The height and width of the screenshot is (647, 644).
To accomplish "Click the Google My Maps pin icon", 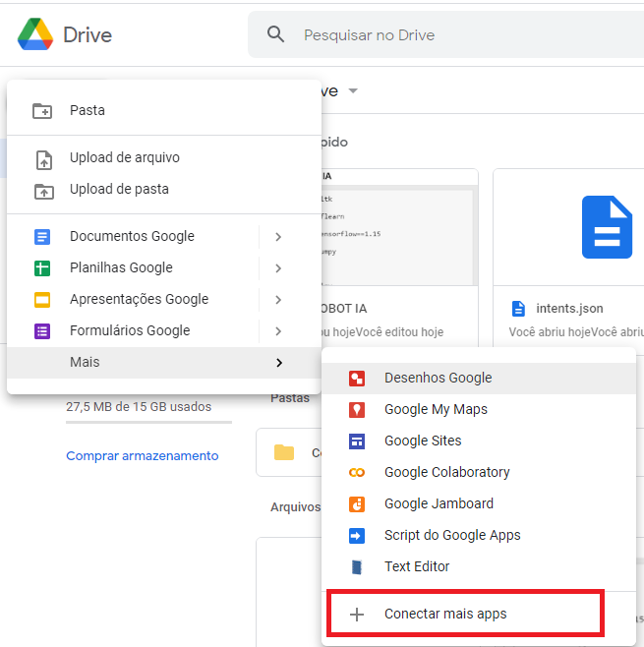I will [357, 410].
